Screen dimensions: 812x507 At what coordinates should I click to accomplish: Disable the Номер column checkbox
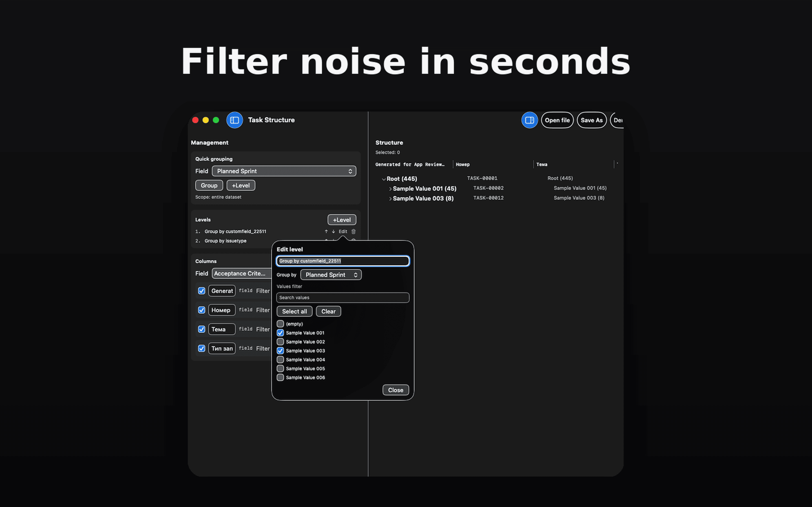(x=201, y=310)
